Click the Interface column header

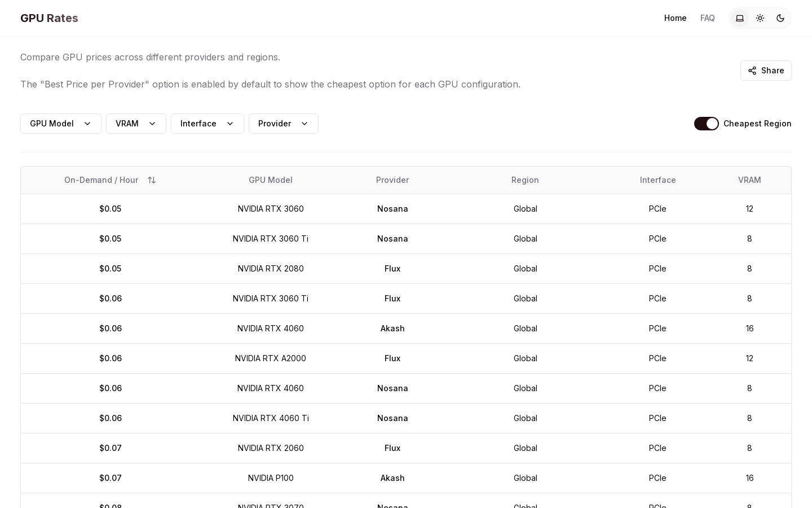click(x=657, y=180)
